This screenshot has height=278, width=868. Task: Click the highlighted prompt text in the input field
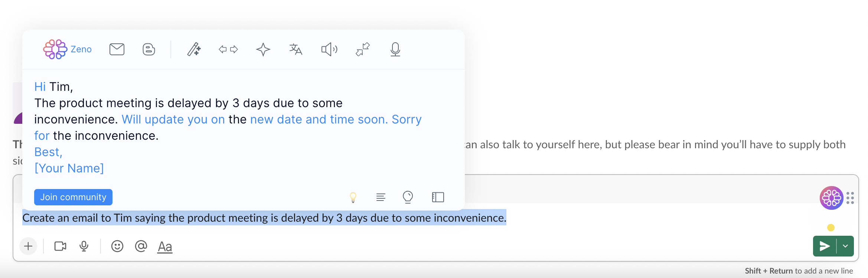click(264, 218)
